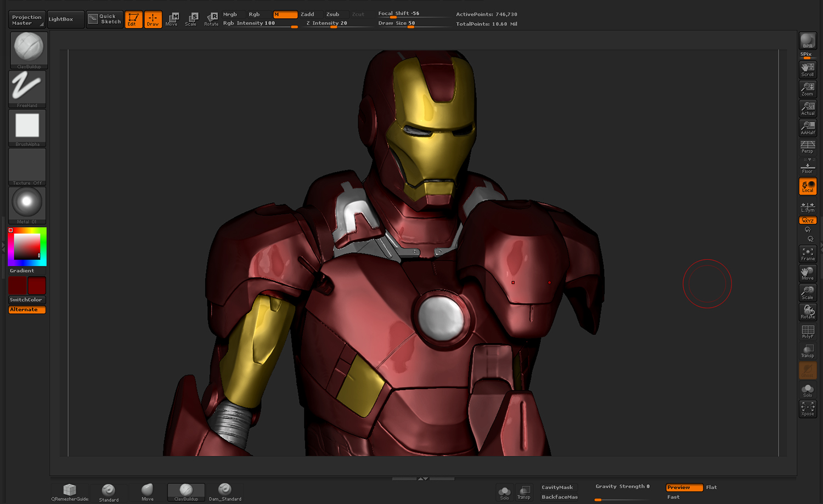Select the Move transform in top toolbar
823x504 pixels.
(x=172, y=20)
